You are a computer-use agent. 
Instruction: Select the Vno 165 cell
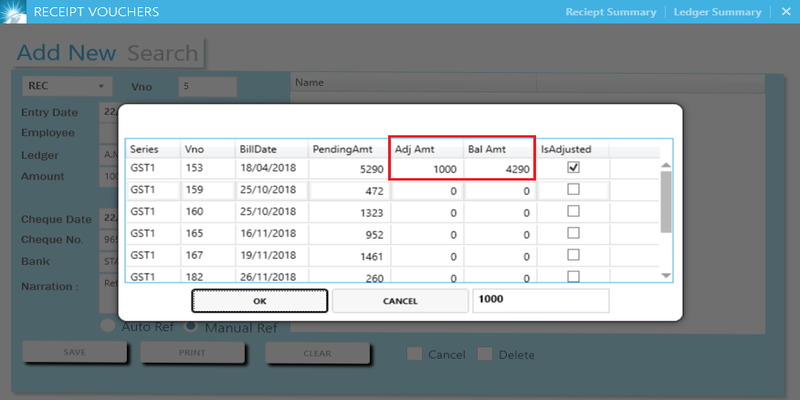(208, 234)
